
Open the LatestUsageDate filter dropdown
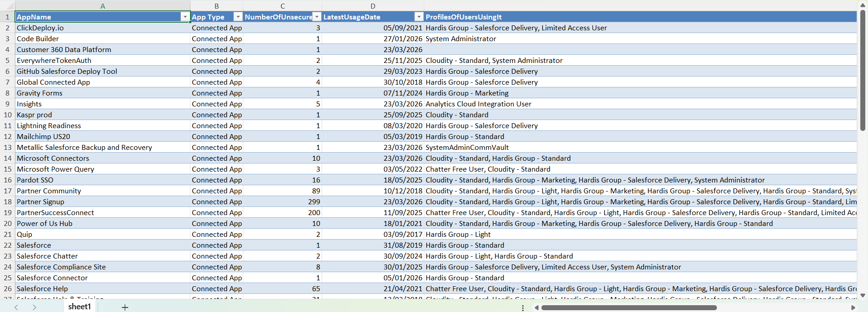(x=419, y=17)
